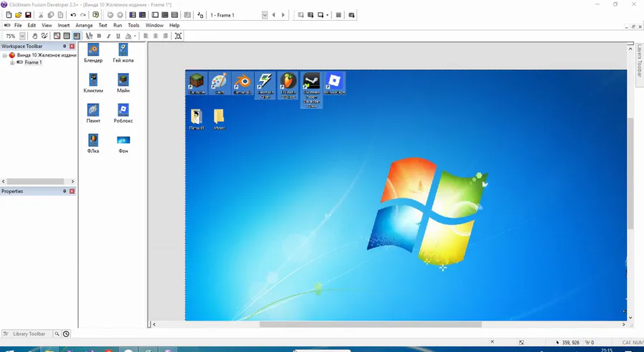Select Frame 1 in workspace tree
Screen dimensions: 644x352
click(x=33, y=62)
